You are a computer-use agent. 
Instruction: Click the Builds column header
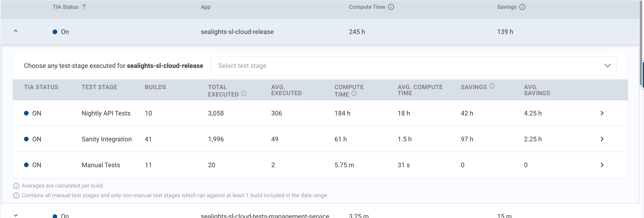(x=155, y=87)
